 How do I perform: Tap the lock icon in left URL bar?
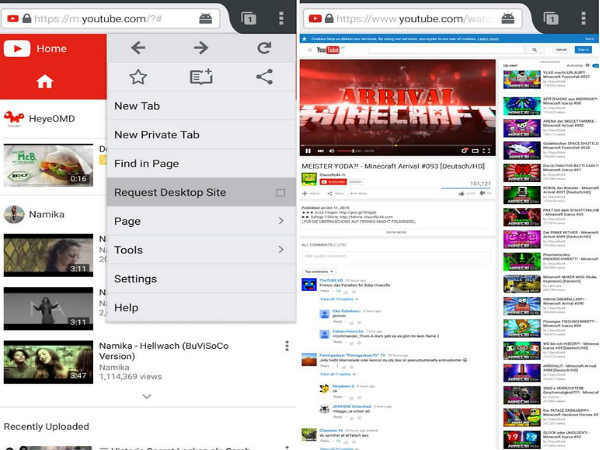[x=26, y=18]
